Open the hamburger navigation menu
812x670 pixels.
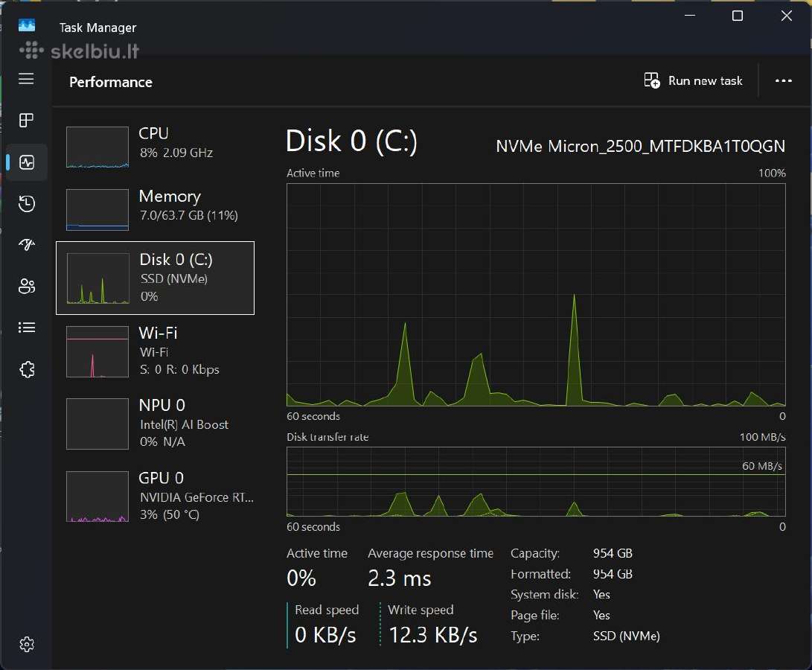pyautogui.click(x=26, y=79)
